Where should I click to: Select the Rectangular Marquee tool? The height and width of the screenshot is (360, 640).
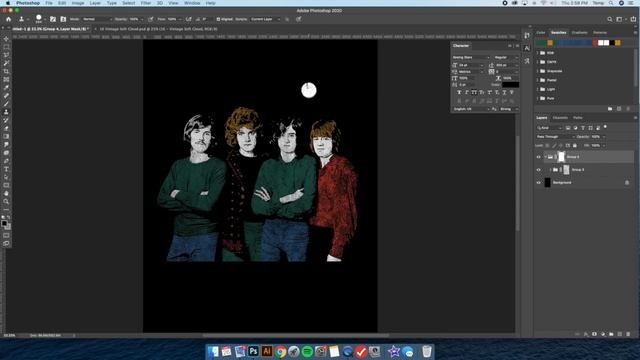coord(6,47)
